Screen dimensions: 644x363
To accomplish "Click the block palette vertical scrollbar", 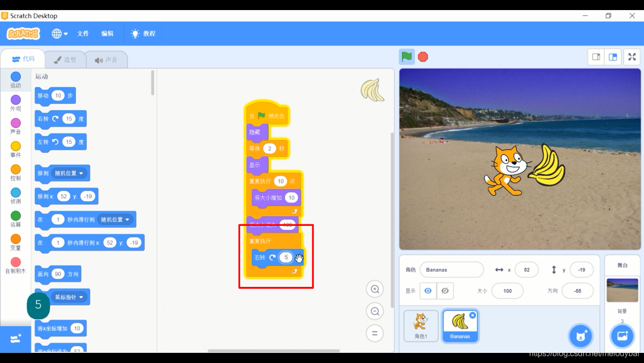I will [153, 83].
